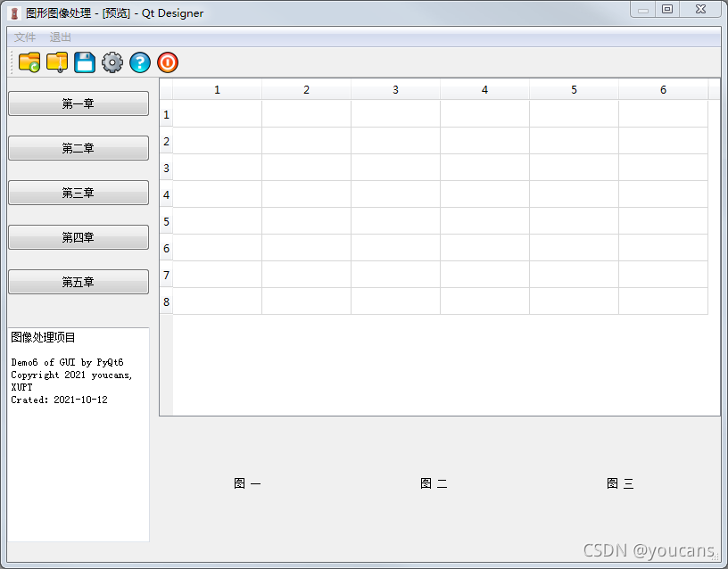The image size is (728, 569).
Task: Click the toolbar drag handle grip
Action: point(12,62)
